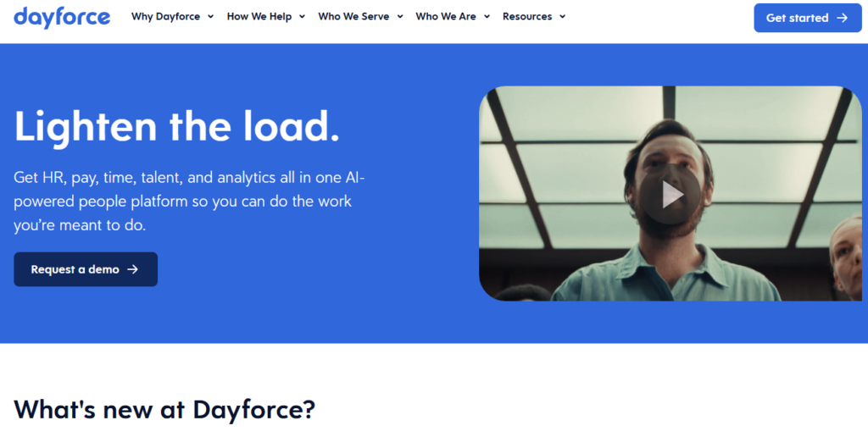Screen dimensions: 868x448
Task: Click the Get started button
Action: [808, 18]
